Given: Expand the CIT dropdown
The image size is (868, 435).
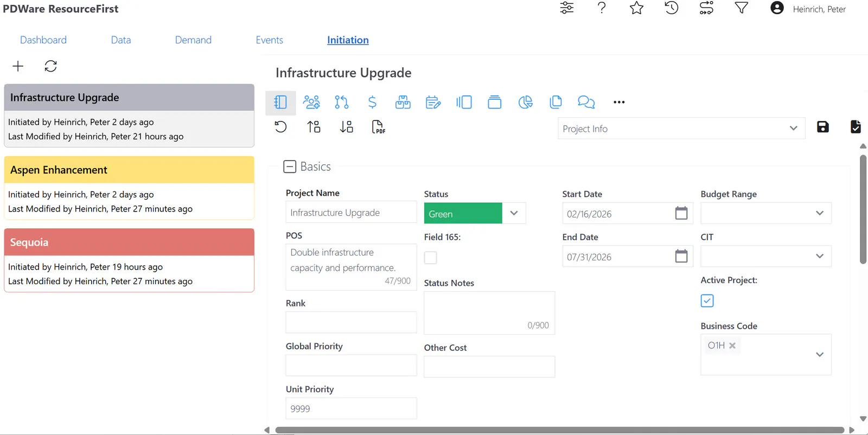Looking at the screenshot, I should [765, 256].
